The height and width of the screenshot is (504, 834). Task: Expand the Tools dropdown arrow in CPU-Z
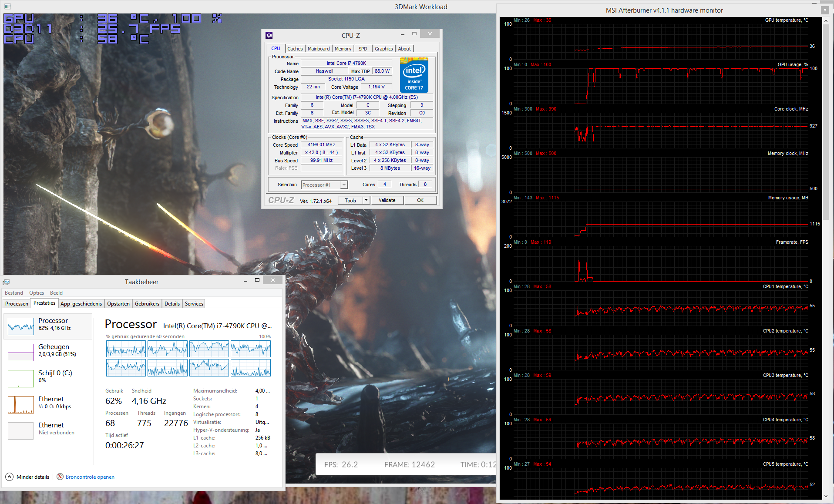click(366, 200)
